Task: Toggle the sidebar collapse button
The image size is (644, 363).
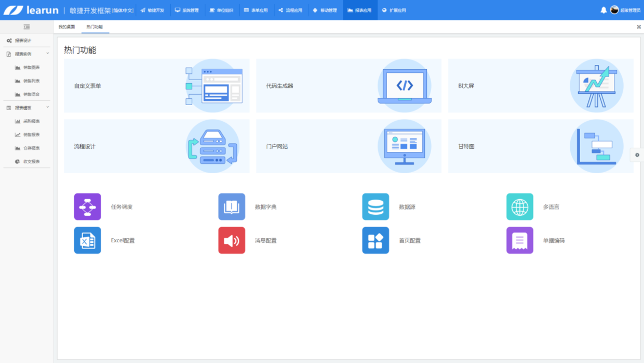Action: [26, 27]
